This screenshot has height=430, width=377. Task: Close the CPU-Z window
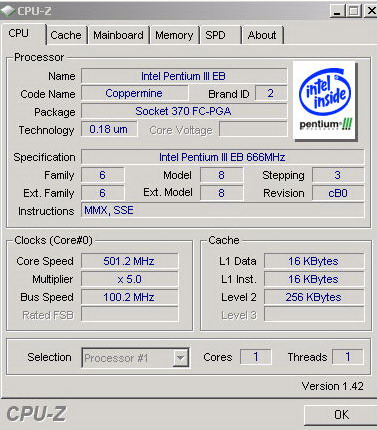point(371,11)
